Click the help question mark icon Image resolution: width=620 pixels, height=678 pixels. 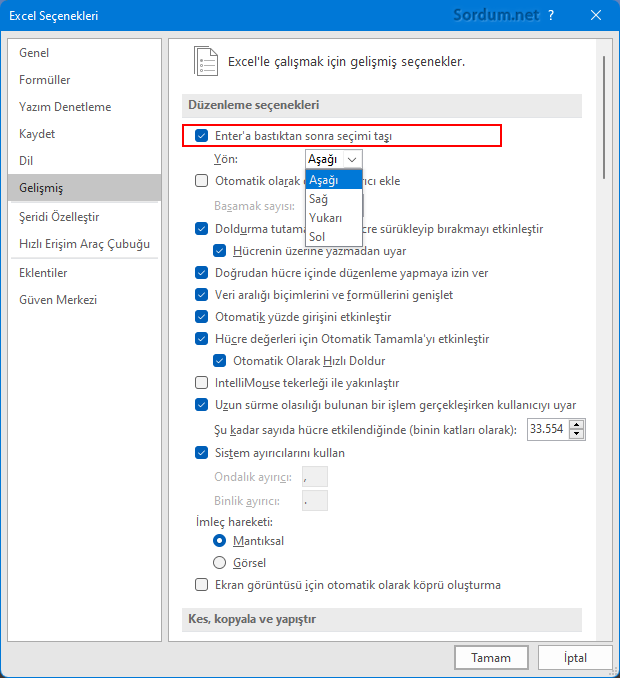pos(551,16)
